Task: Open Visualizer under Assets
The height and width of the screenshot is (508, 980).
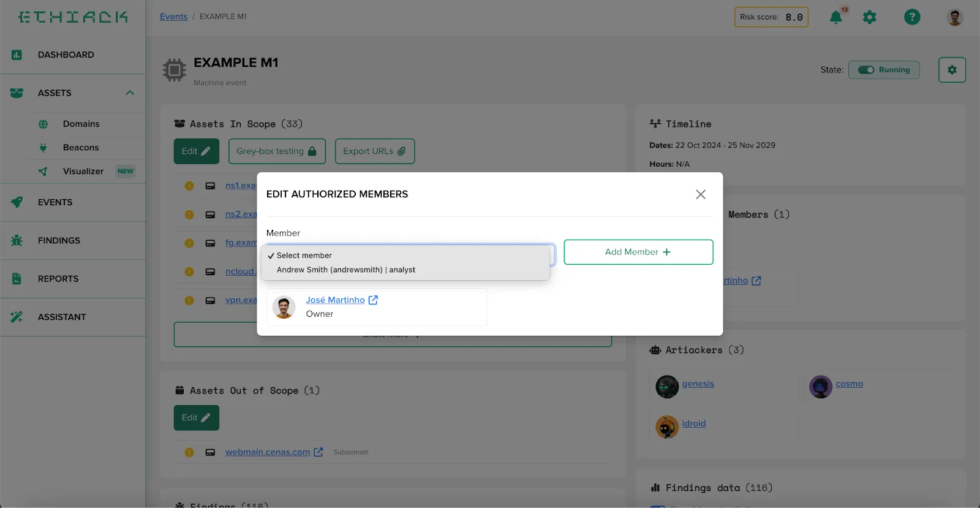Action: 83,172
